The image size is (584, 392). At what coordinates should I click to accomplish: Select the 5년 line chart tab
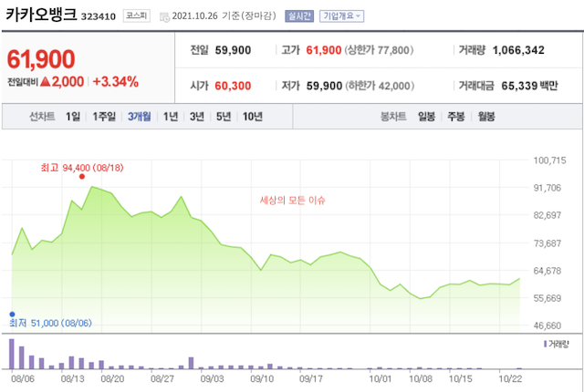pos(224,117)
